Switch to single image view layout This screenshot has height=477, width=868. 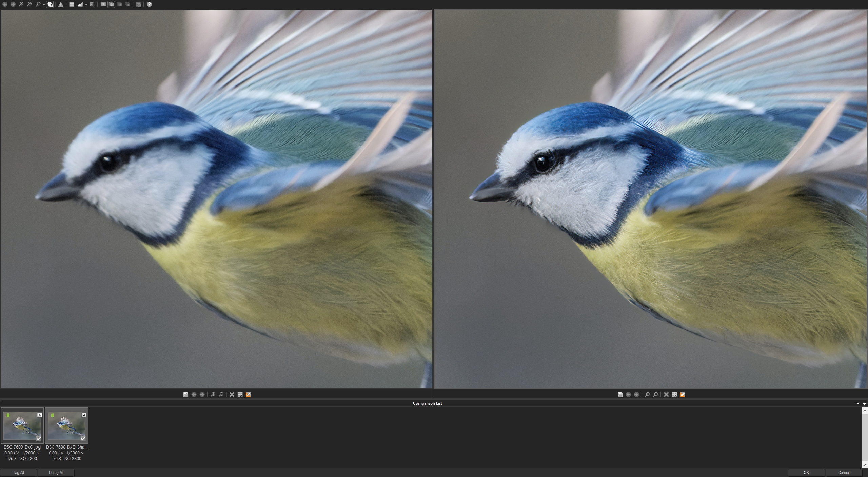103,4
